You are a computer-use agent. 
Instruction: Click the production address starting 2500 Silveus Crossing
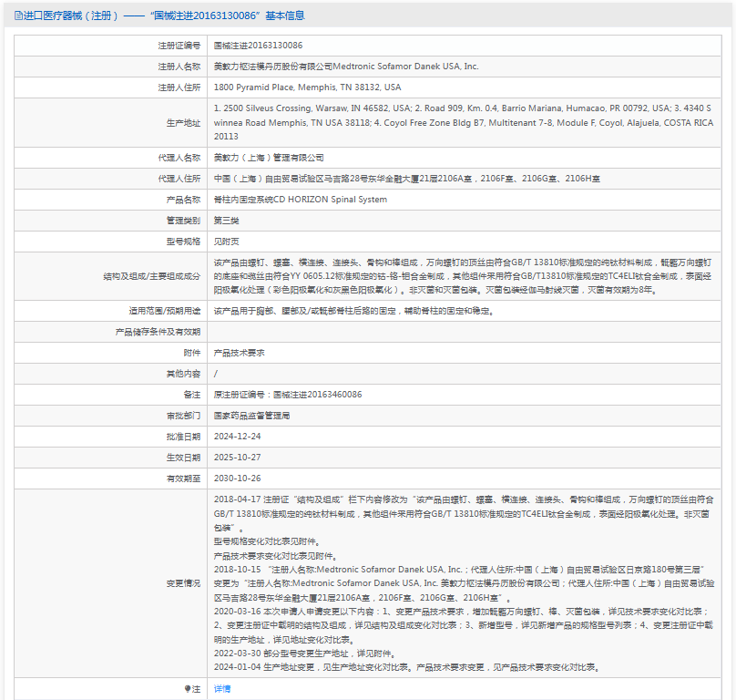point(464,122)
